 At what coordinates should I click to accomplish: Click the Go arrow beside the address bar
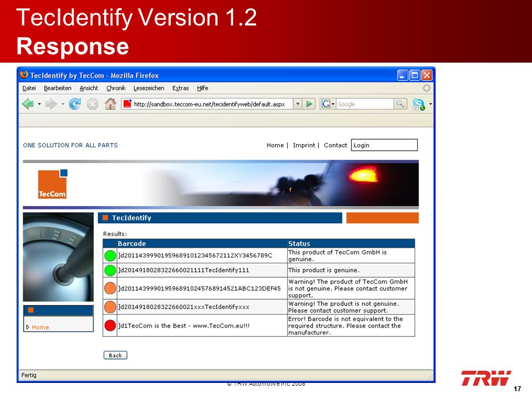pos(309,104)
